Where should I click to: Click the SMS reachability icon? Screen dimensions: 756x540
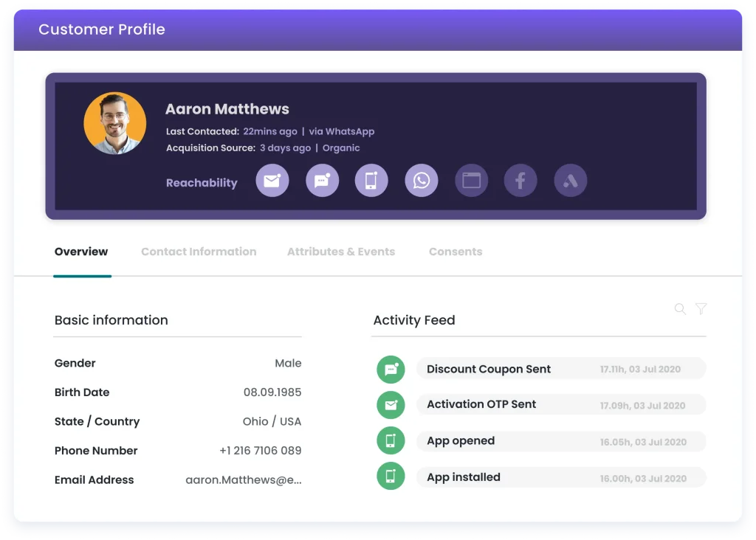tap(323, 180)
